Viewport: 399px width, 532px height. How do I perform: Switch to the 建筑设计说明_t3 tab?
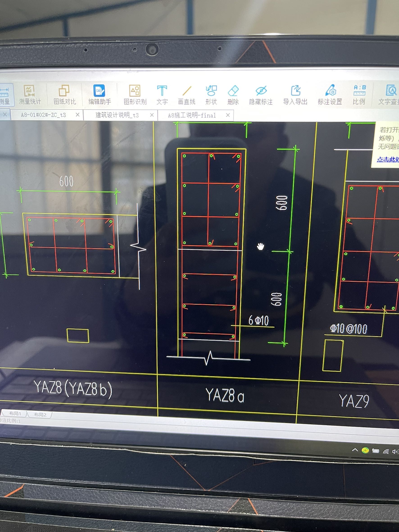[117, 115]
